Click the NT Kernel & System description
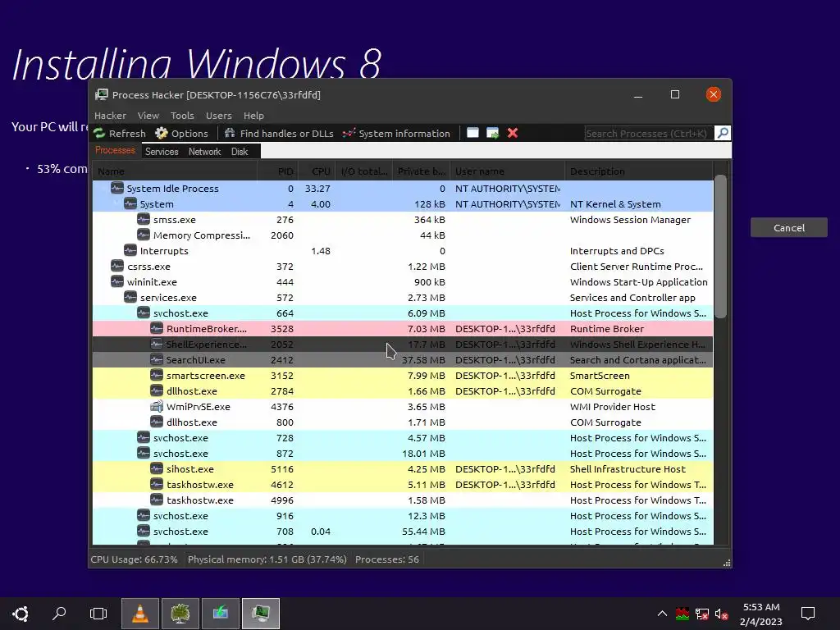 (615, 204)
